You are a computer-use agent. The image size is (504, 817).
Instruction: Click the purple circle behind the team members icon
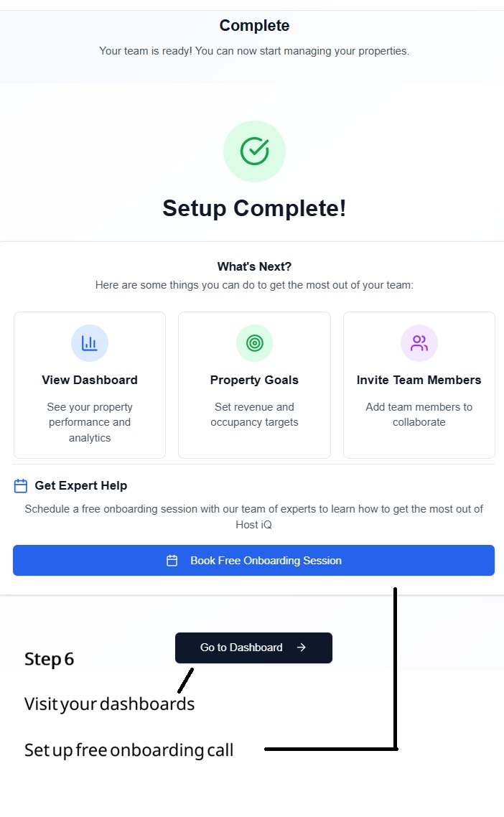coord(419,342)
